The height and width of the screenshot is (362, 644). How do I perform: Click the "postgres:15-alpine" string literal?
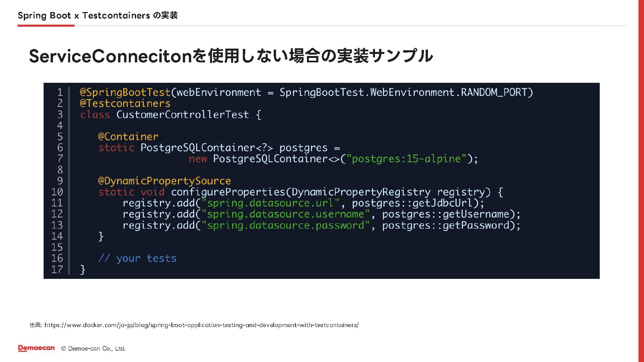[406, 159]
